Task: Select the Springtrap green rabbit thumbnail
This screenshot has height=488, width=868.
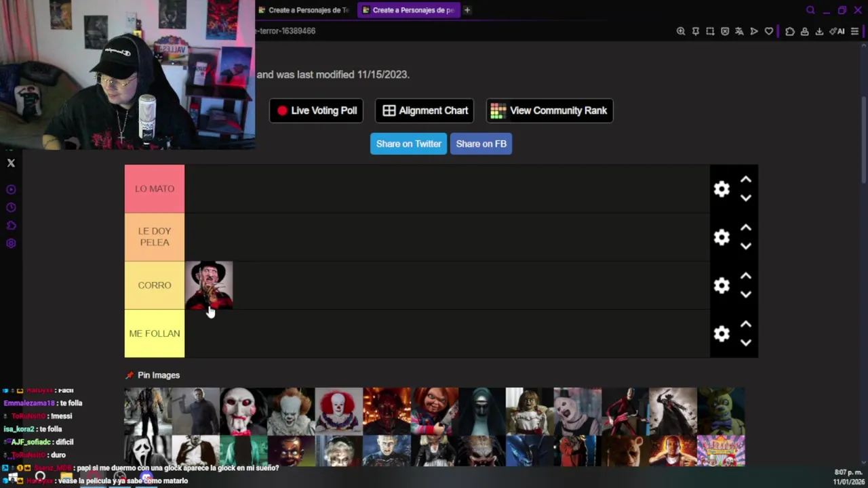Action: pyautogui.click(x=721, y=411)
